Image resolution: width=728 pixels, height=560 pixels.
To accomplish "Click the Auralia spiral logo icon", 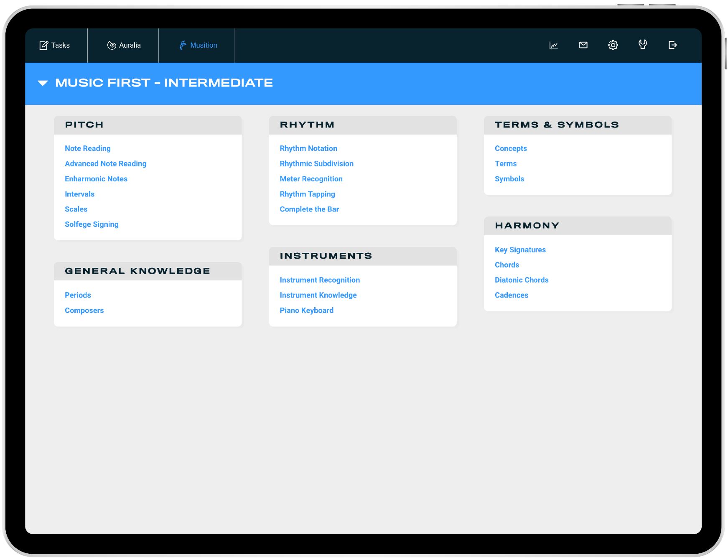I will [111, 45].
